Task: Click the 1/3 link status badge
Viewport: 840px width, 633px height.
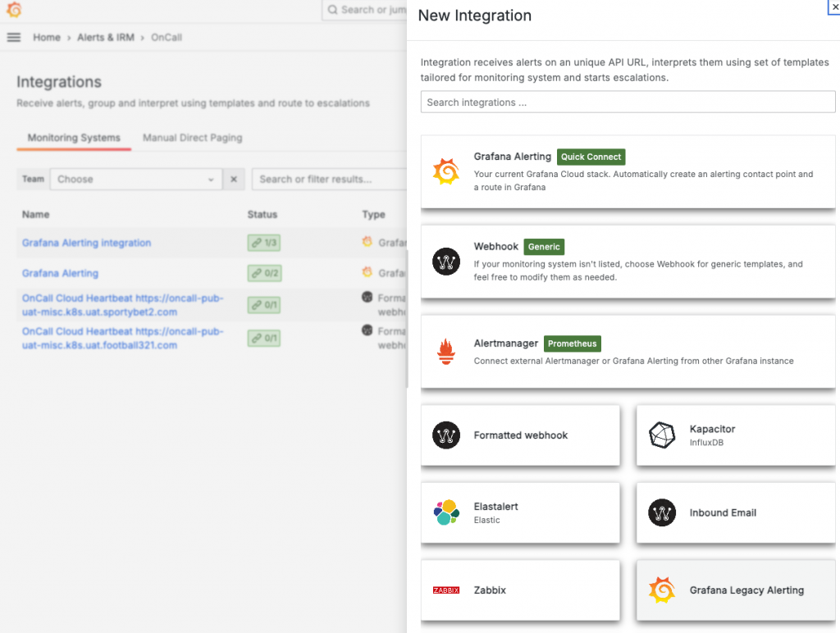Action: coord(264,243)
